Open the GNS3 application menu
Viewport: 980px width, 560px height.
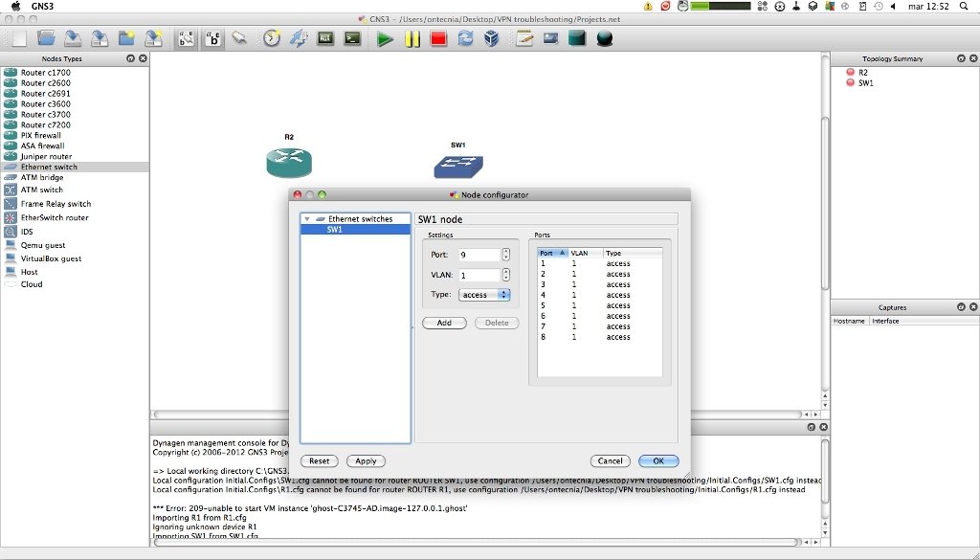[x=43, y=7]
